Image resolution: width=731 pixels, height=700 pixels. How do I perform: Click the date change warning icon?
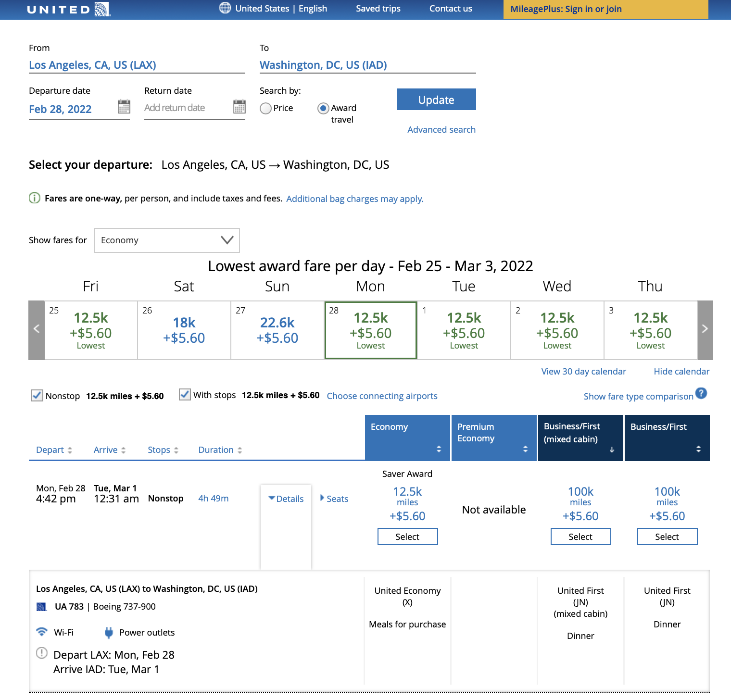42,653
